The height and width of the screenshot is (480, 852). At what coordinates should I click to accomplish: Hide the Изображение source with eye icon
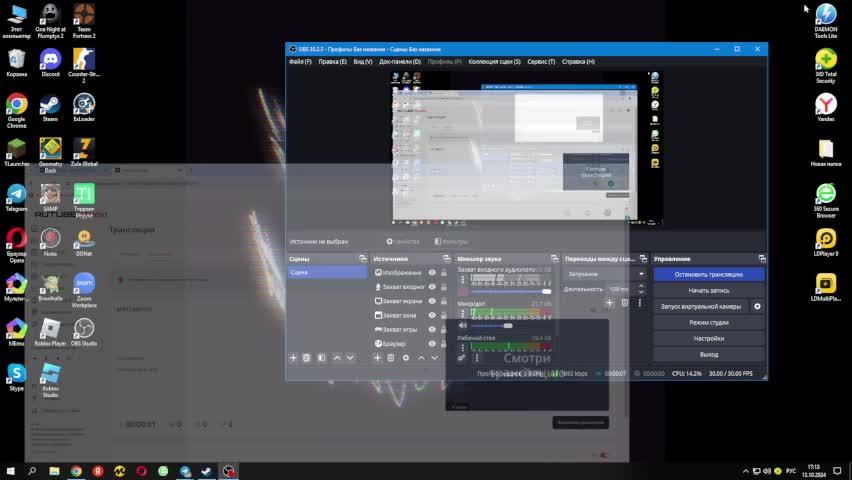[x=432, y=273]
